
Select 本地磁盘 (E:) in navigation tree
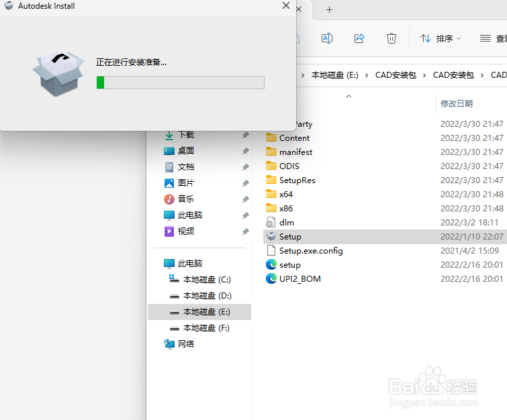click(199, 312)
